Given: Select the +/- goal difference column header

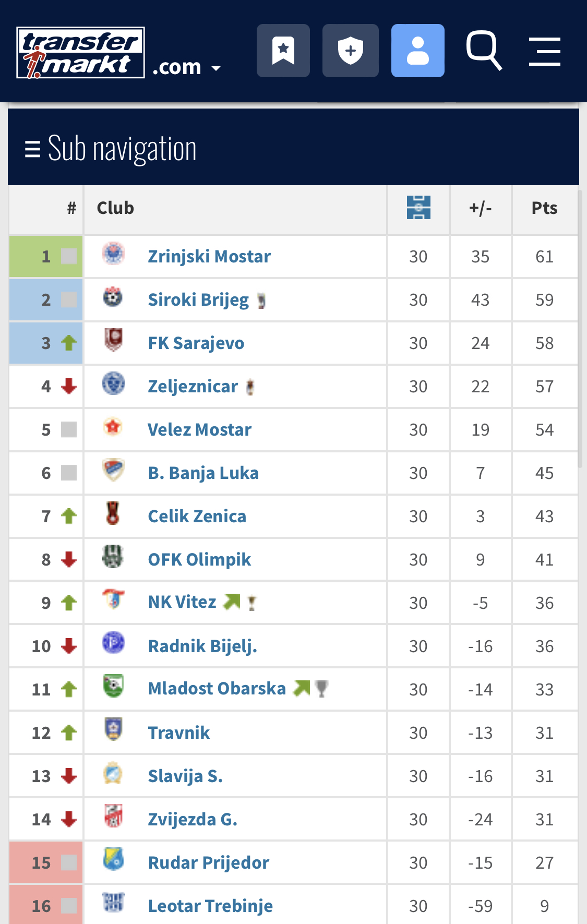Looking at the screenshot, I should pos(480,208).
